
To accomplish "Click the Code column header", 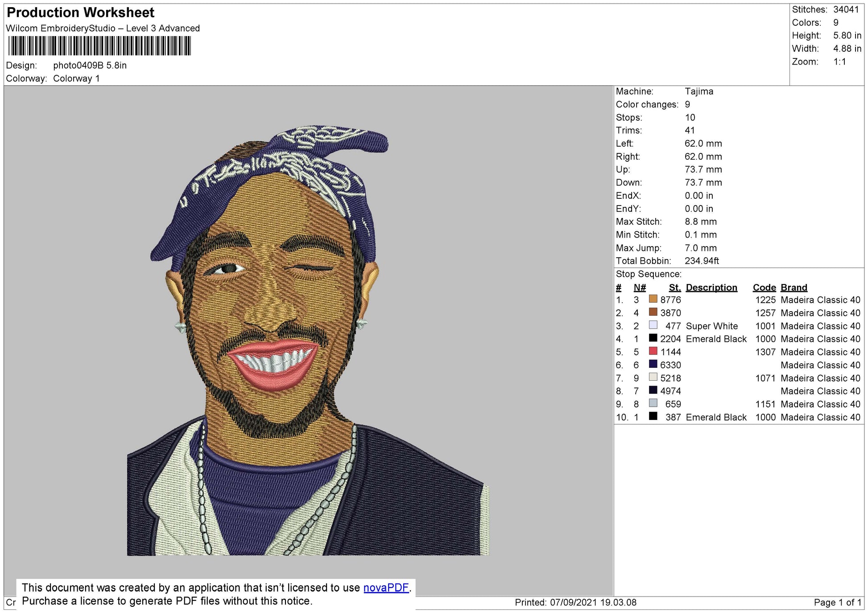I will (764, 288).
